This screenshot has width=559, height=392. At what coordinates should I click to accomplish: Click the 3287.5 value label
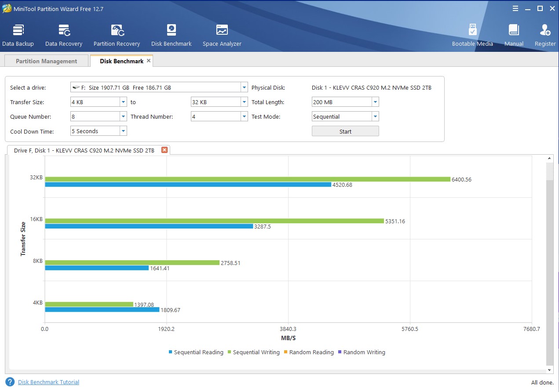pos(263,226)
